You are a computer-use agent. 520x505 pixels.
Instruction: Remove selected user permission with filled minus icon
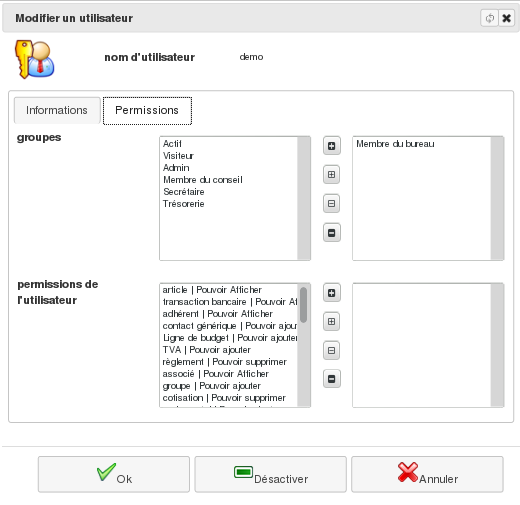(x=331, y=379)
